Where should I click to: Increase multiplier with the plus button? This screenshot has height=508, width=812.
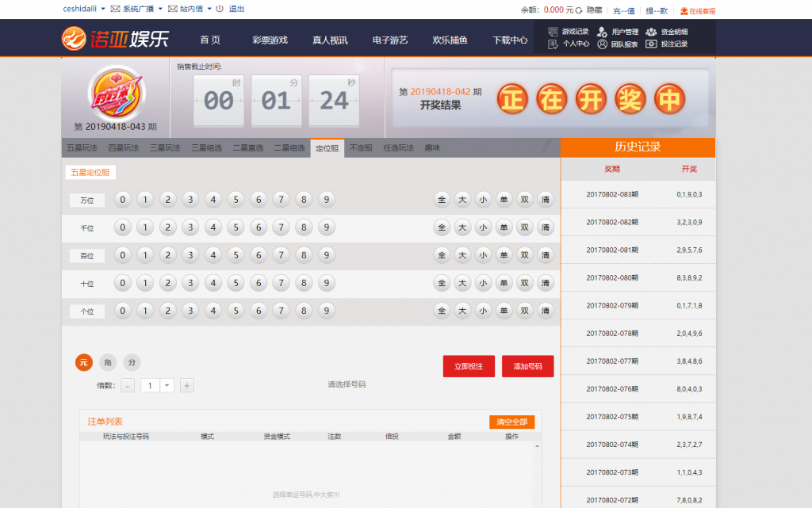187,386
